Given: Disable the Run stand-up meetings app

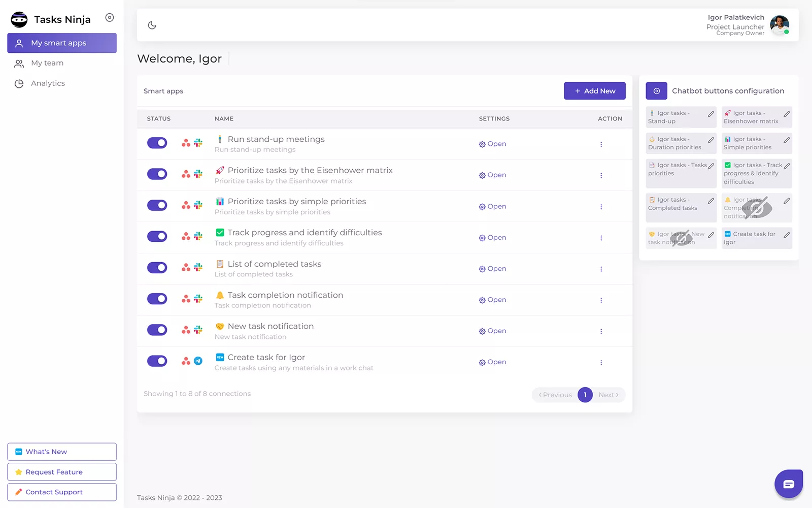Looking at the screenshot, I should pyautogui.click(x=157, y=143).
